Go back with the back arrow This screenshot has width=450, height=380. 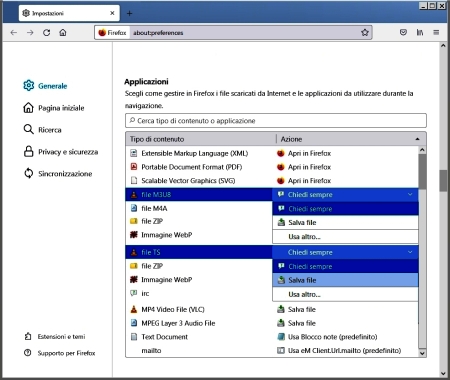pos(14,33)
